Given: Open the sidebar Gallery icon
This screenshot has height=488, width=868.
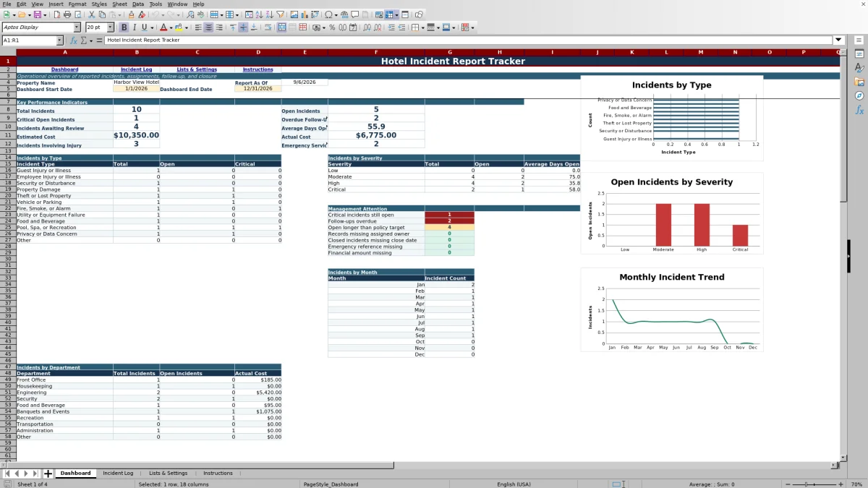Looking at the screenshot, I should click(x=859, y=82).
